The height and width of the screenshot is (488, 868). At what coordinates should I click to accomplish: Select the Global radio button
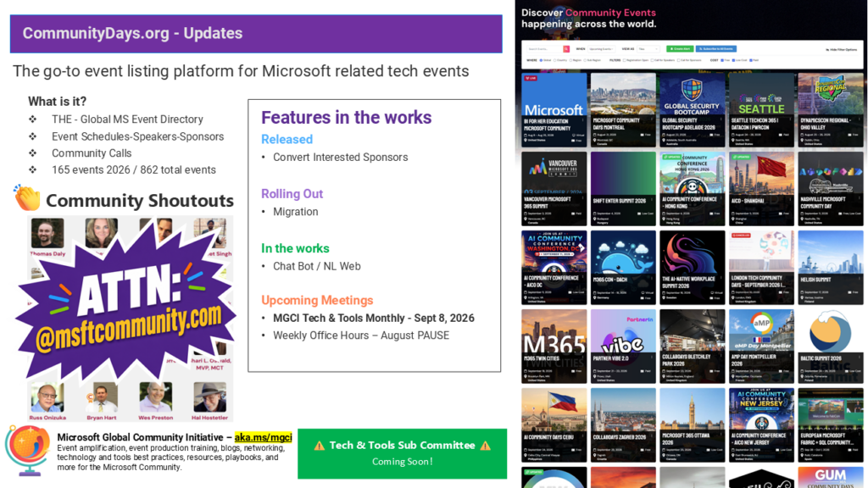541,60
